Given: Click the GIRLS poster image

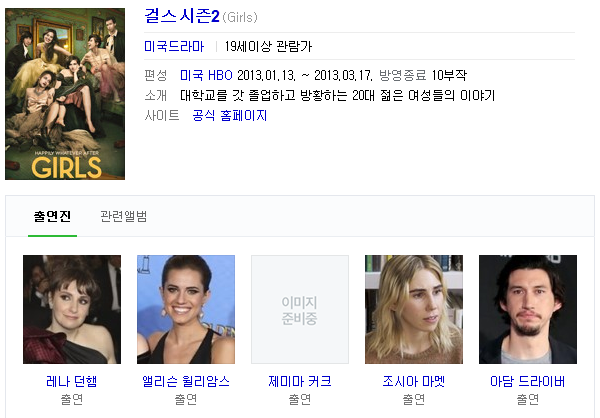Looking at the screenshot, I should [65, 94].
